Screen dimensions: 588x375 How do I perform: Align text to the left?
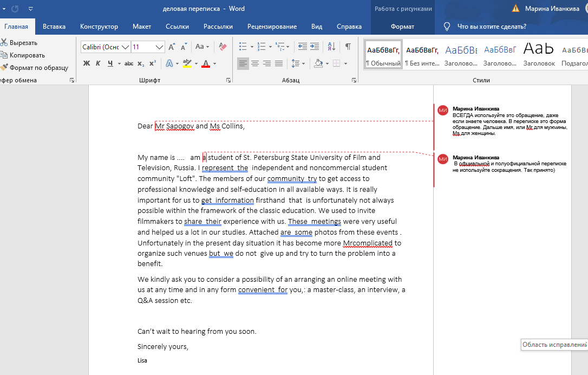point(243,63)
